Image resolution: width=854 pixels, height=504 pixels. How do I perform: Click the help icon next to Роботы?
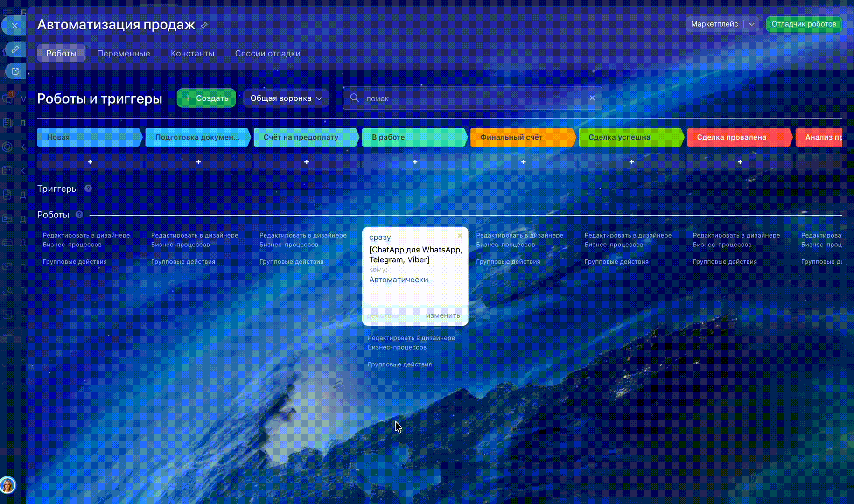point(79,215)
